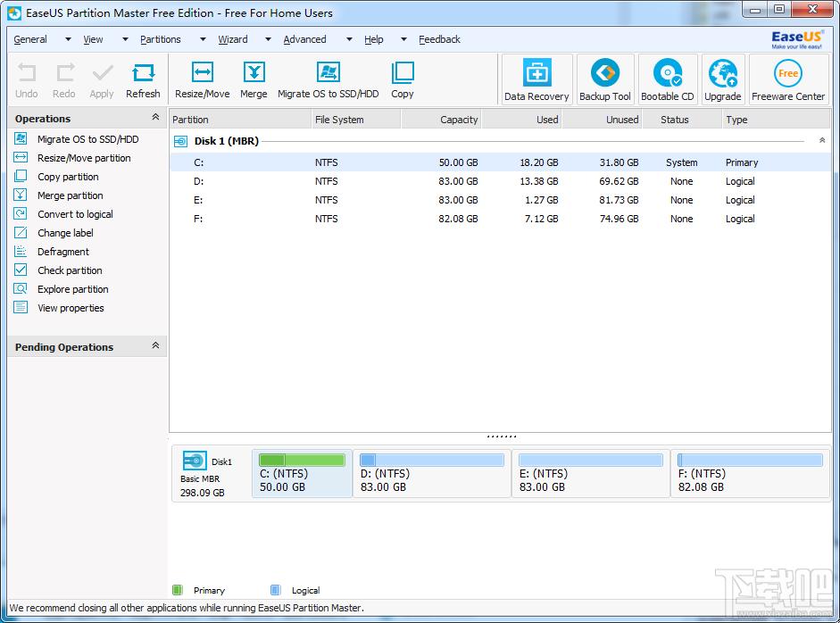Image resolution: width=840 pixels, height=623 pixels.
Task: Choose Resize/Move partition in Operations panel
Action: click(x=84, y=158)
